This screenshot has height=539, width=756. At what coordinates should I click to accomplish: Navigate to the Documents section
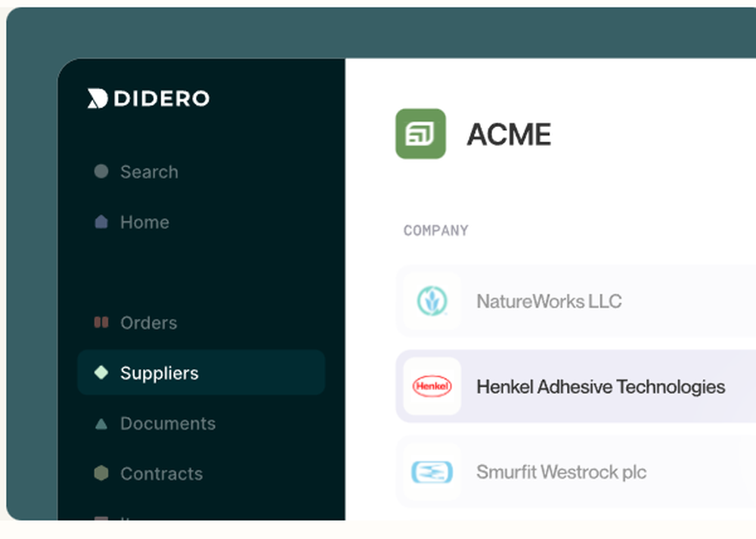tap(167, 423)
